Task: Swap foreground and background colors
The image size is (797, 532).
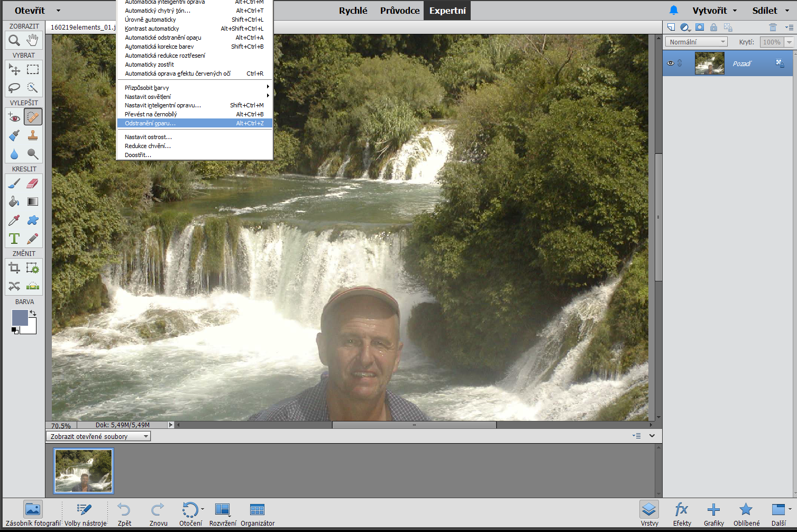Action: tap(33, 313)
